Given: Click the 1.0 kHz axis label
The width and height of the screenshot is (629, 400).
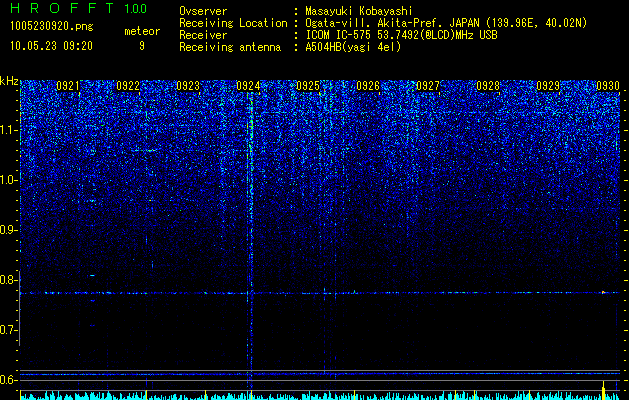Looking at the screenshot, I should click(9, 180).
